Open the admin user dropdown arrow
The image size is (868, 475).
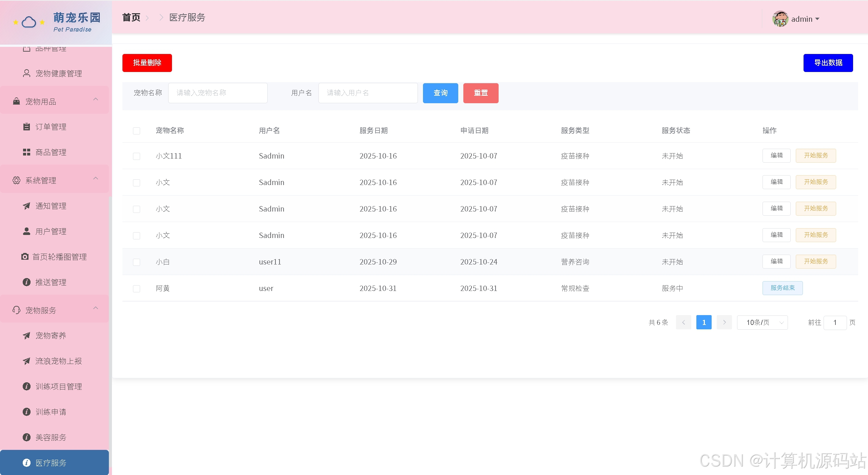point(817,19)
